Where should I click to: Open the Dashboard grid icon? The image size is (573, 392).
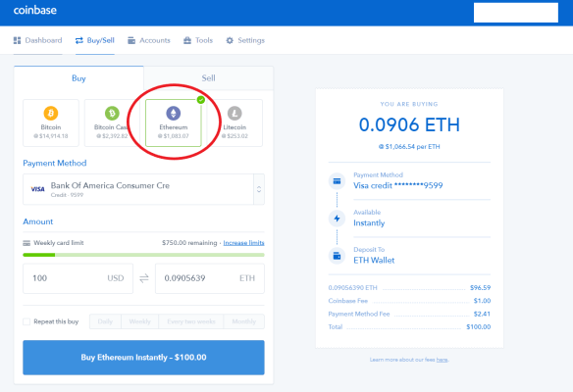pyautogui.click(x=18, y=40)
